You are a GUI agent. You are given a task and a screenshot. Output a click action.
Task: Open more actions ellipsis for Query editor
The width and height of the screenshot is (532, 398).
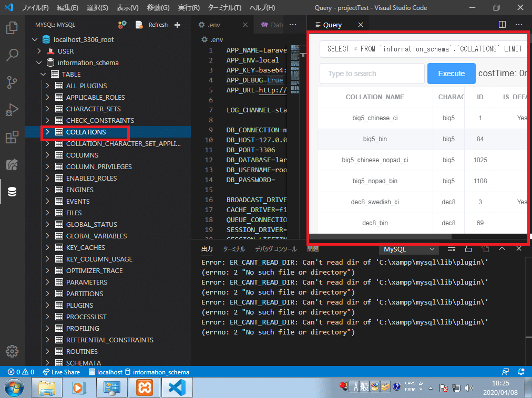pyautogui.click(x=519, y=25)
